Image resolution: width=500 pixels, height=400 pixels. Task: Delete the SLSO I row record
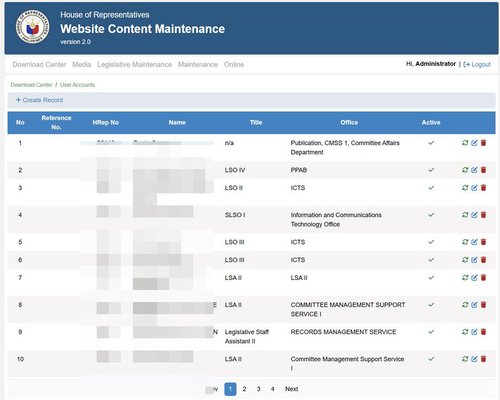coord(483,215)
